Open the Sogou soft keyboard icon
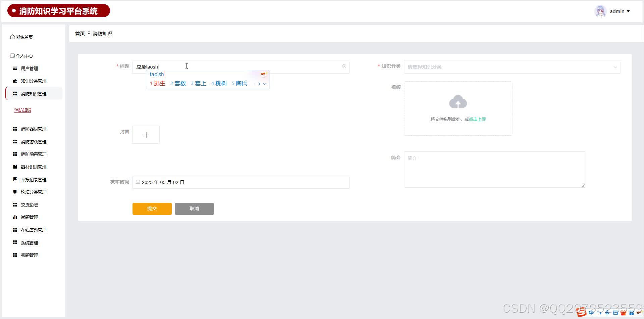 [615, 313]
